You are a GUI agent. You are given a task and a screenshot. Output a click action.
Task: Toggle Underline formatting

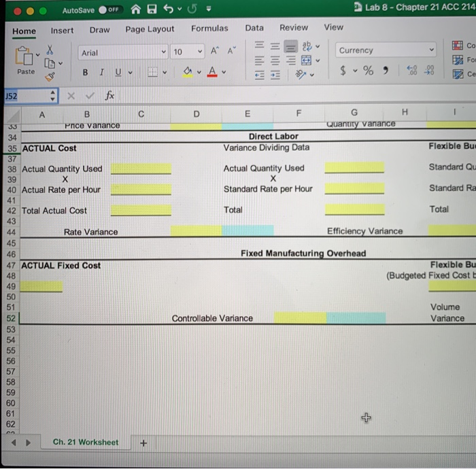click(x=118, y=72)
